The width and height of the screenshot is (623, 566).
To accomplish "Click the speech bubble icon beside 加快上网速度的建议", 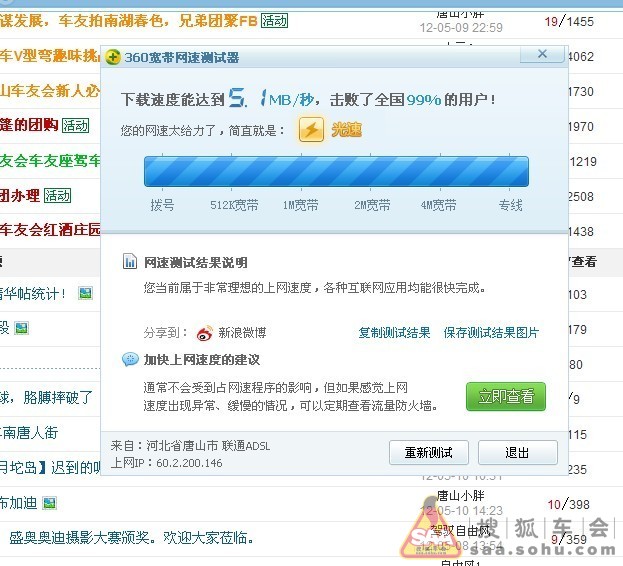I will 130,359.
